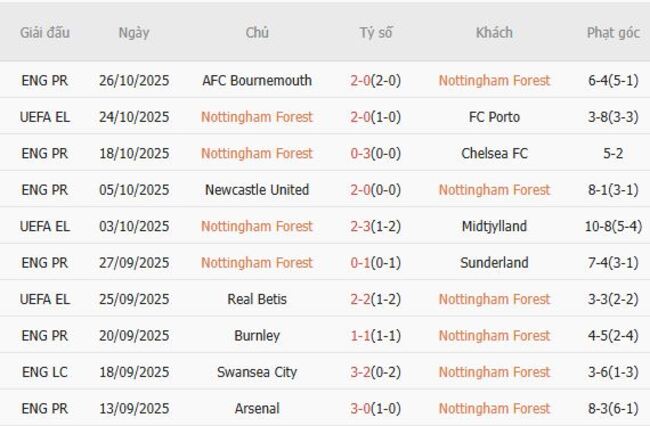The height and width of the screenshot is (426, 650).
Task: Click AFC Bournemouth home team name
Action: coord(257,80)
